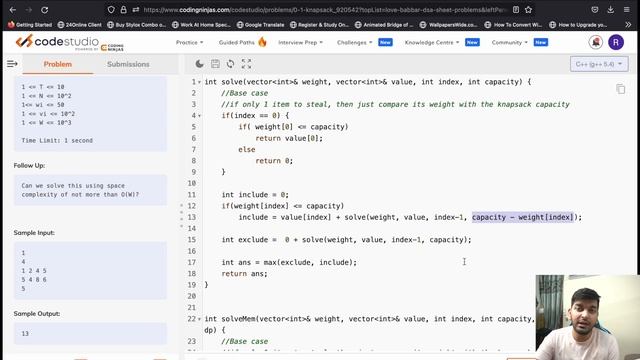Toggle dark mode moon icon

point(200,64)
